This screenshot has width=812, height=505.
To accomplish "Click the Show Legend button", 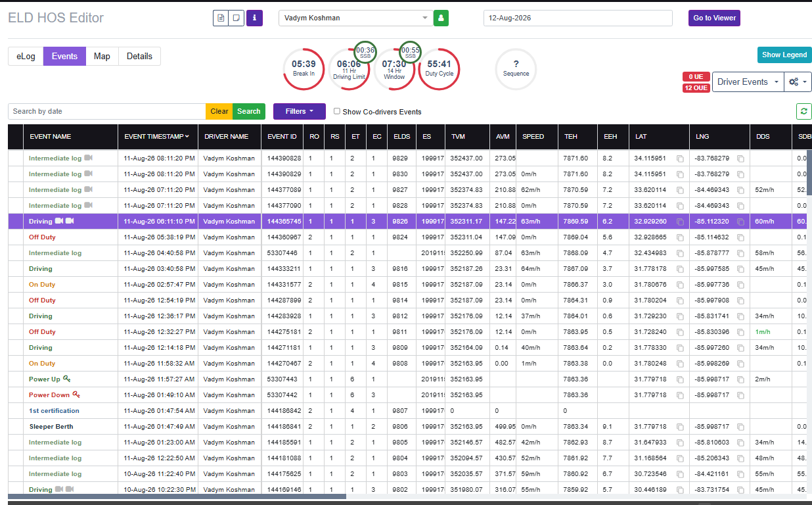I will [x=784, y=55].
